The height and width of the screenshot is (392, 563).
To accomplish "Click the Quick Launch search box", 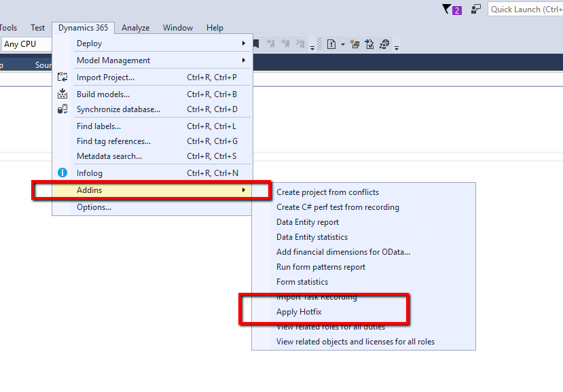I will coord(526,10).
